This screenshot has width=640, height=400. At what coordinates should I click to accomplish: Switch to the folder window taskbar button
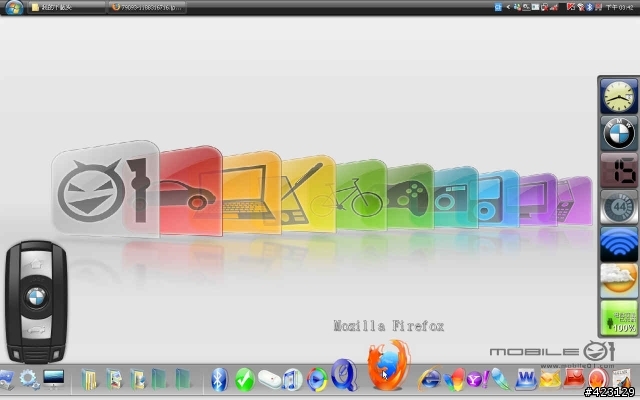click(x=66, y=7)
